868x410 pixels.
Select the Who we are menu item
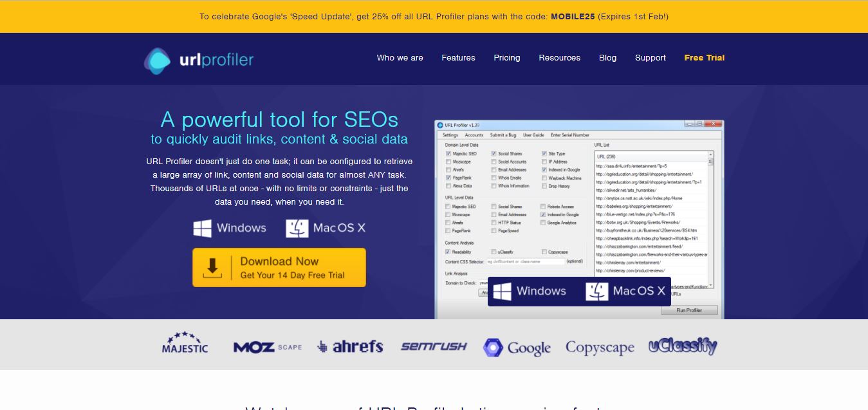(x=400, y=58)
